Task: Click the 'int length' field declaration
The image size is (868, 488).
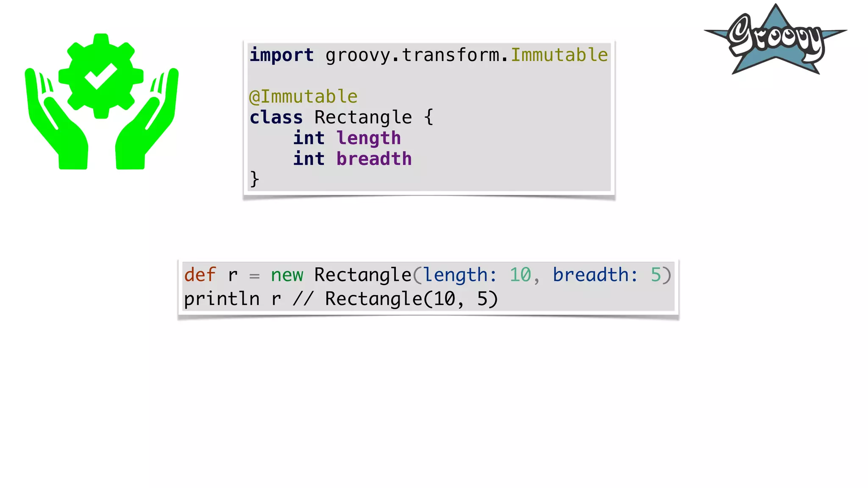Action: 347,138
